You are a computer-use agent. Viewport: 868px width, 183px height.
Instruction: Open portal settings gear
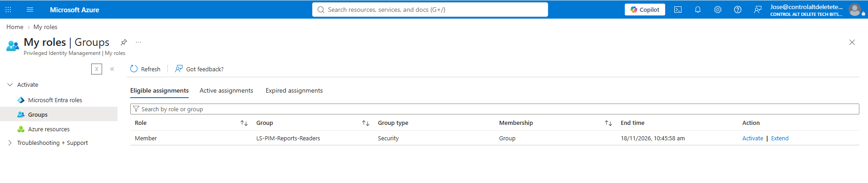[x=718, y=10]
